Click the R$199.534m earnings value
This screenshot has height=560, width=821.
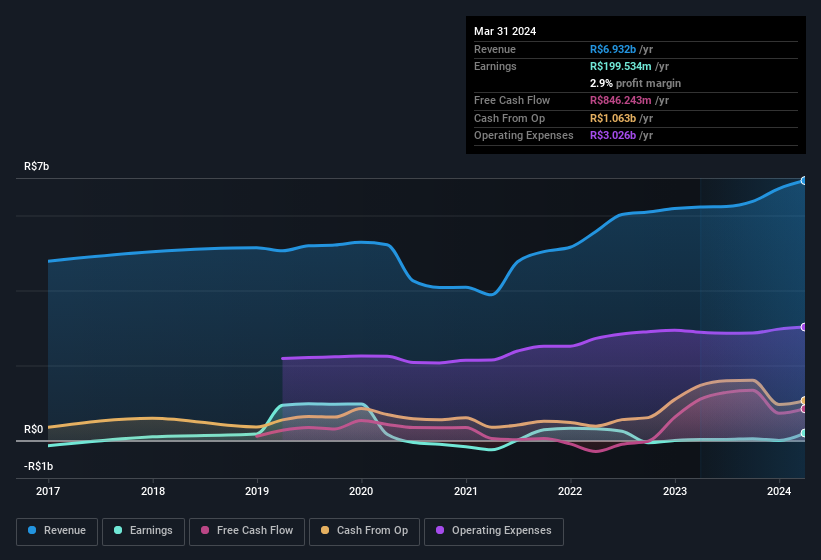(620, 66)
